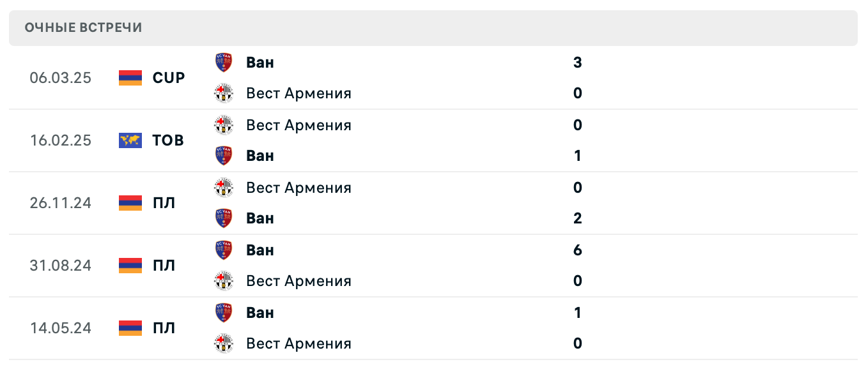Open the Вест Армения crest for 26.11.24

pos(224,188)
